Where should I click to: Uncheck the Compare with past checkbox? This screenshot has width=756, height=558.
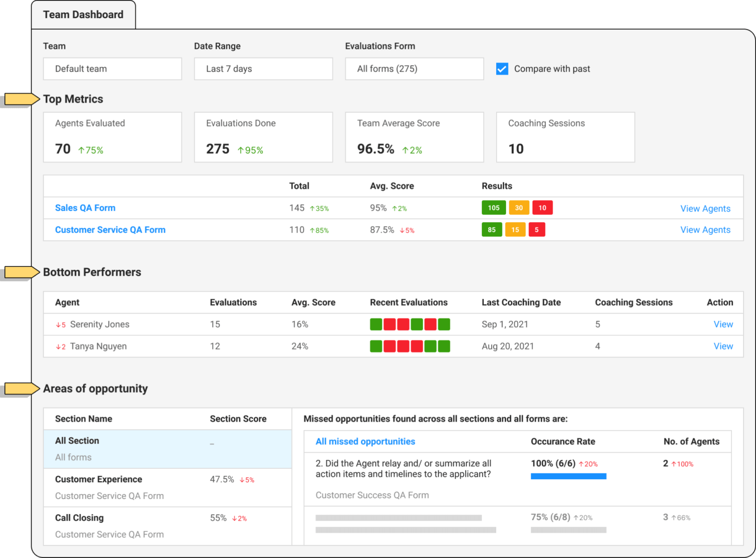coord(502,68)
